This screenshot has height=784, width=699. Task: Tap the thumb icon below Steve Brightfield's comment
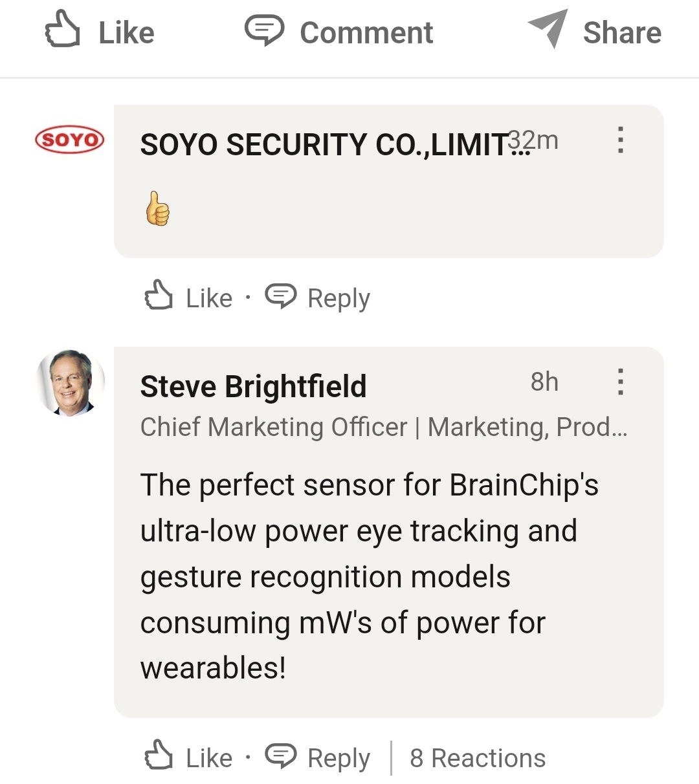click(x=159, y=756)
